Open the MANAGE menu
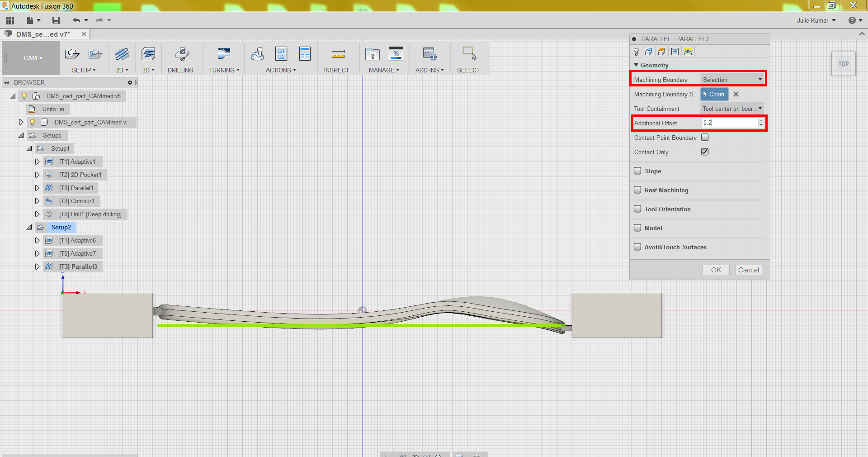868x457 pixels. (384, 70)
